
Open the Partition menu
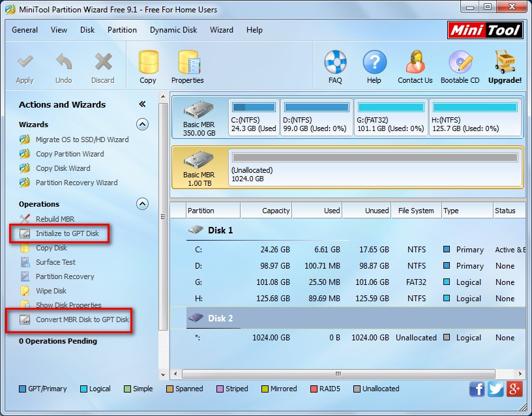coord(122,30)
